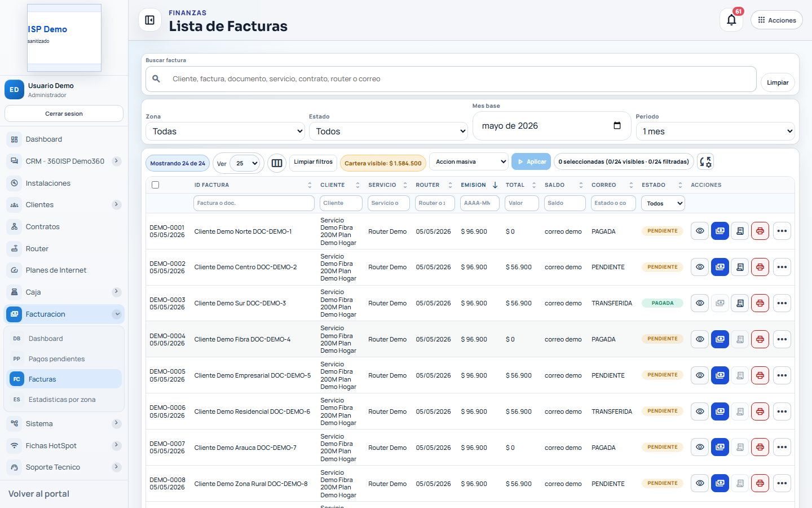Viewport: 812px width, 508px height.
Task: Follow the Volver al portal link
Action: tap(39, 494)
